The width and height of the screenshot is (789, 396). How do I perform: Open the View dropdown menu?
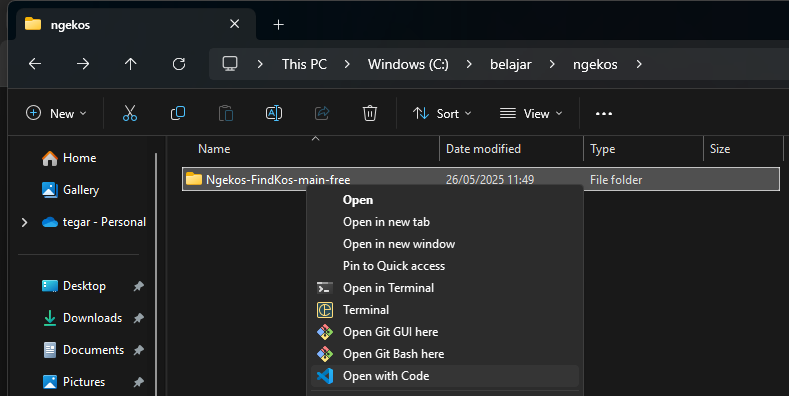click(x=530, y=114)
